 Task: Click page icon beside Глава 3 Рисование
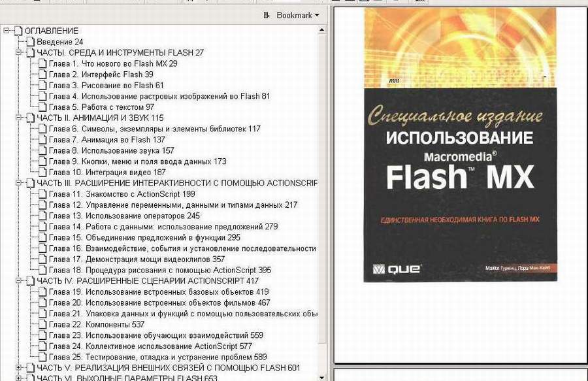42,86
